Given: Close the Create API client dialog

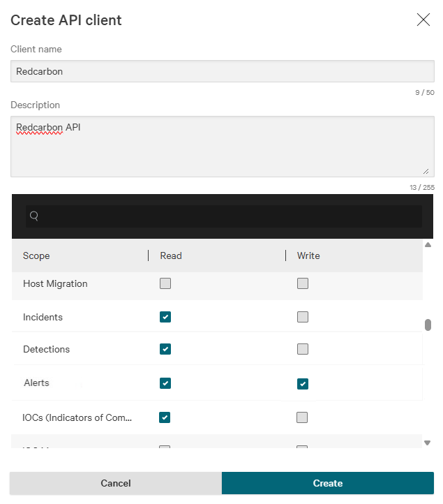Looking at the screenshot, I should click(423, 20).
